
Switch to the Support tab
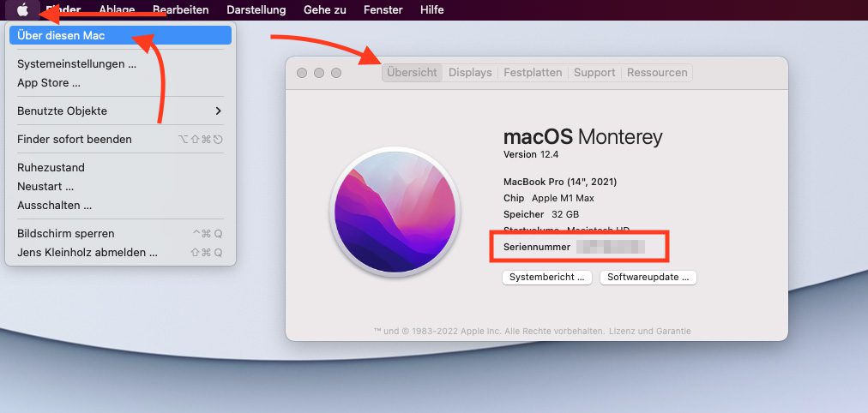click(594, 73)
